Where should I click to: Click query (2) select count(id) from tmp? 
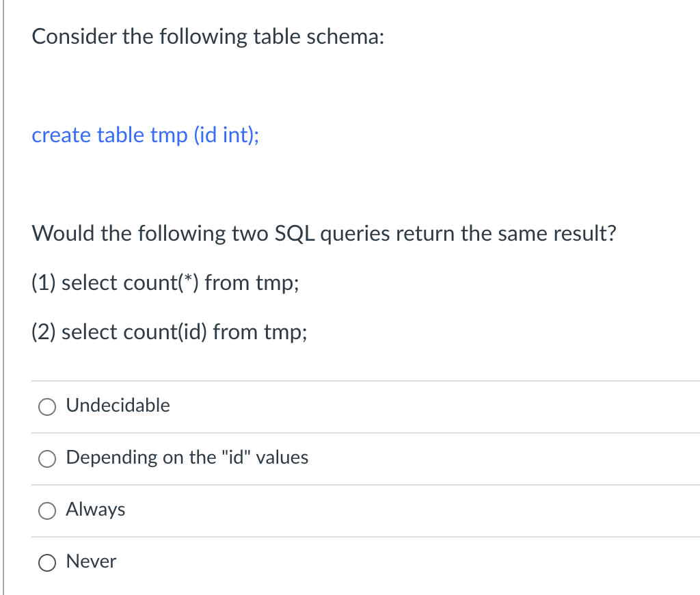[170, 332]
